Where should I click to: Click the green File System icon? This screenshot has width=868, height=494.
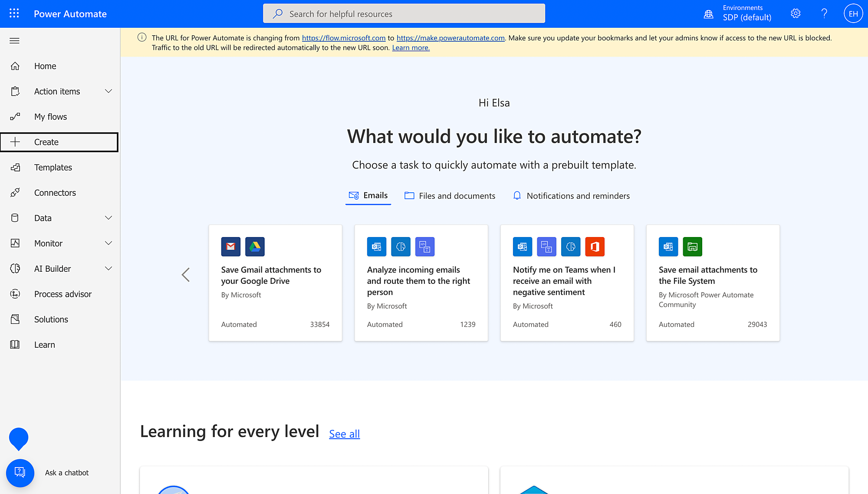coord(692,247)
